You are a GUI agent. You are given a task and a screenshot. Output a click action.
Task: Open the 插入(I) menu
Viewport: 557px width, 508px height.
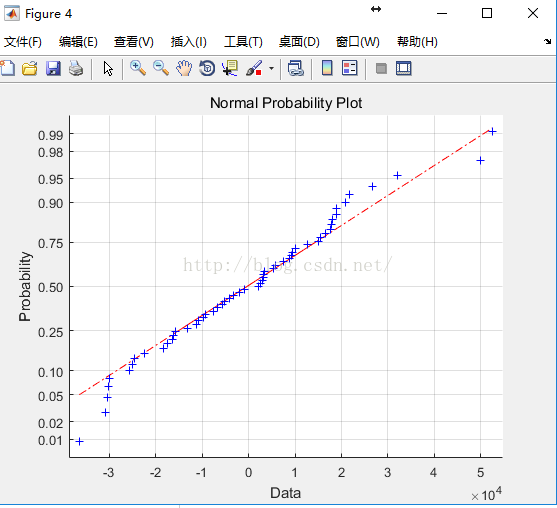[x=189, y=42]
